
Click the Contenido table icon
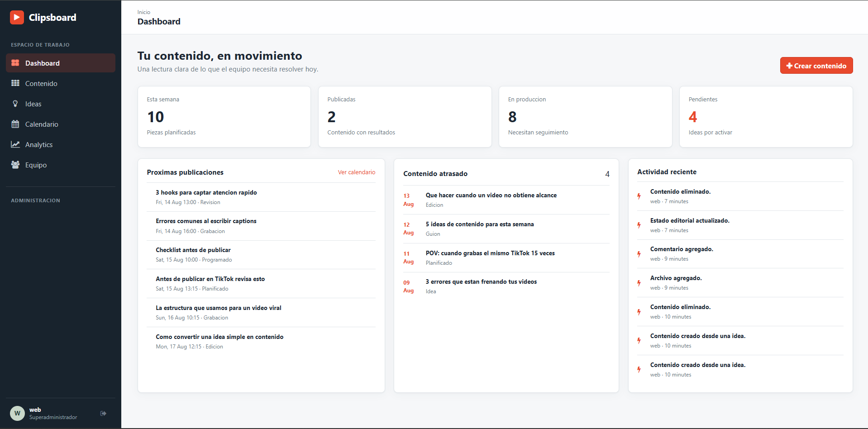[x=15, y=83]
